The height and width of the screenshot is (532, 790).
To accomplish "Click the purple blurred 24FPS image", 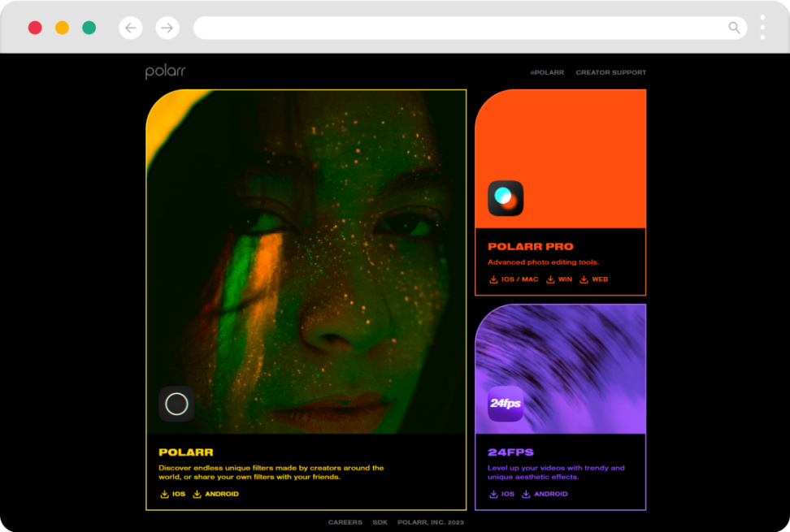I will tap(560, 369).
